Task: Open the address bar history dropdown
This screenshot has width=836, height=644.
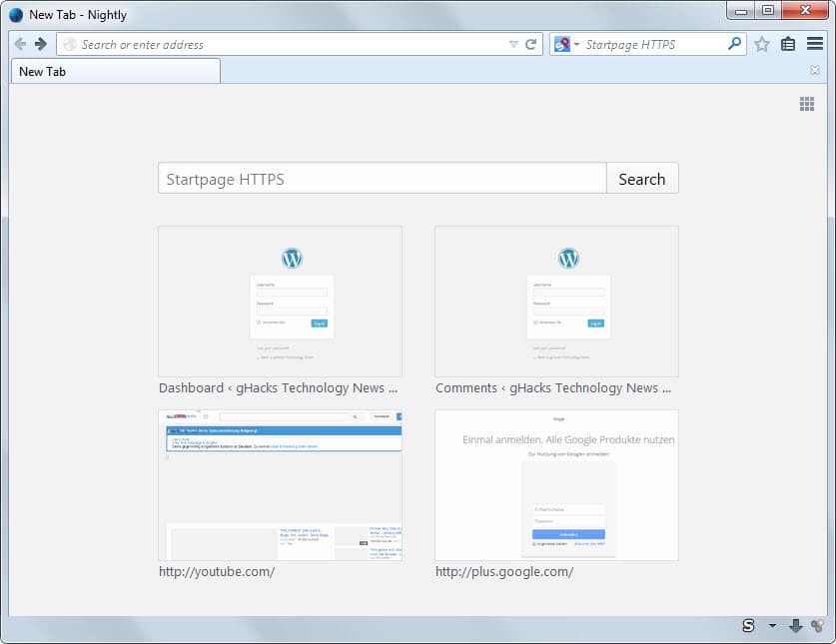Action: 513,44
